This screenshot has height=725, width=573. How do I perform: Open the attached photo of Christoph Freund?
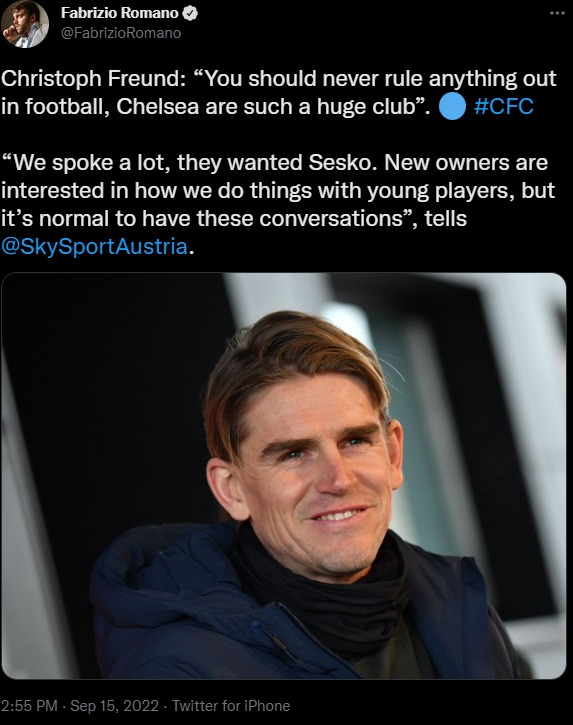(283, 476)
